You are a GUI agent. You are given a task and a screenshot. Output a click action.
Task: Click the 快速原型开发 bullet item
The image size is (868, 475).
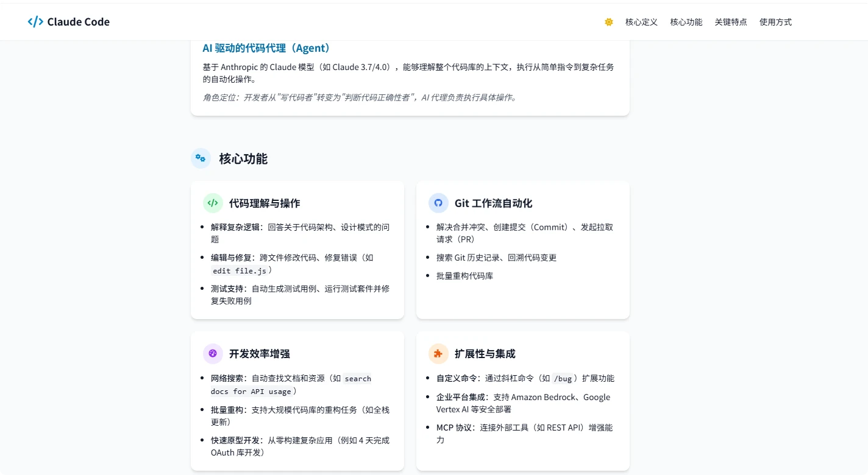point(301,446)
